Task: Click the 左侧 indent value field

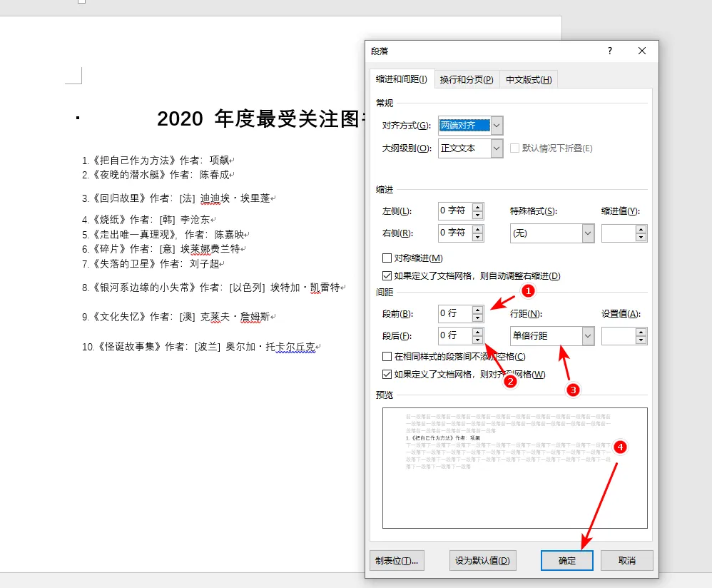Action: coord(455,211)
